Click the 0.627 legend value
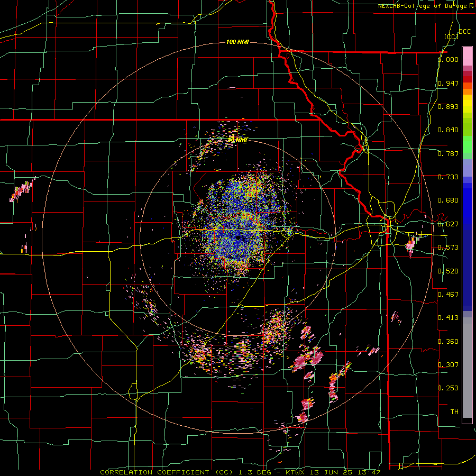 [x=448, y=224]
